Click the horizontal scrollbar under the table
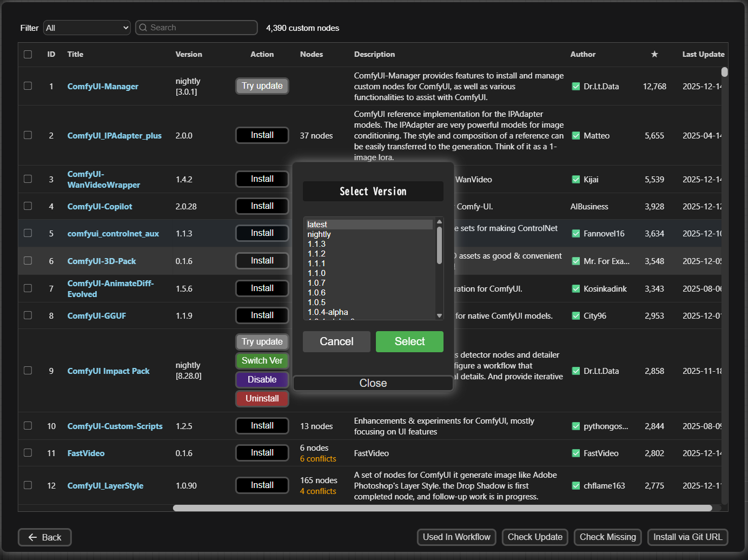Screen dimensions: 748x560 pyautogui.click(x=442, y=508)
